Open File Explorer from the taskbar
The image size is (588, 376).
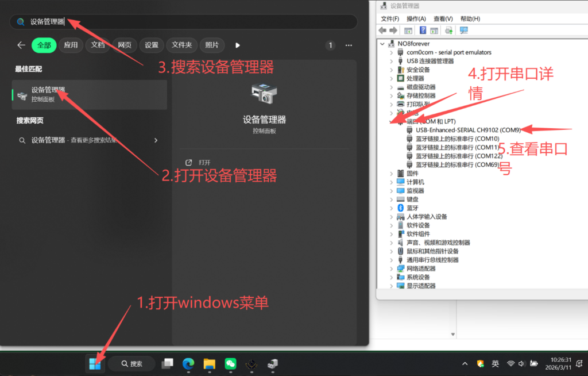(x=209, y=363)
